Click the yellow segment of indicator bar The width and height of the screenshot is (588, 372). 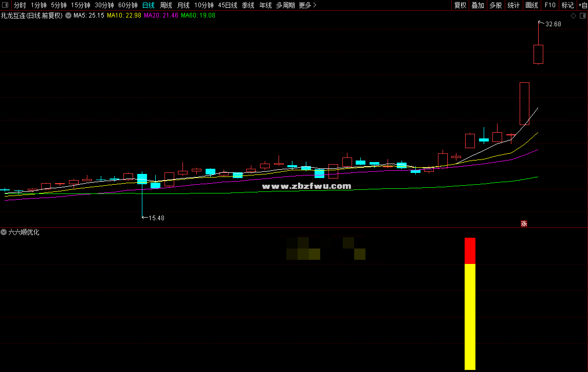(x=470, y=317)
